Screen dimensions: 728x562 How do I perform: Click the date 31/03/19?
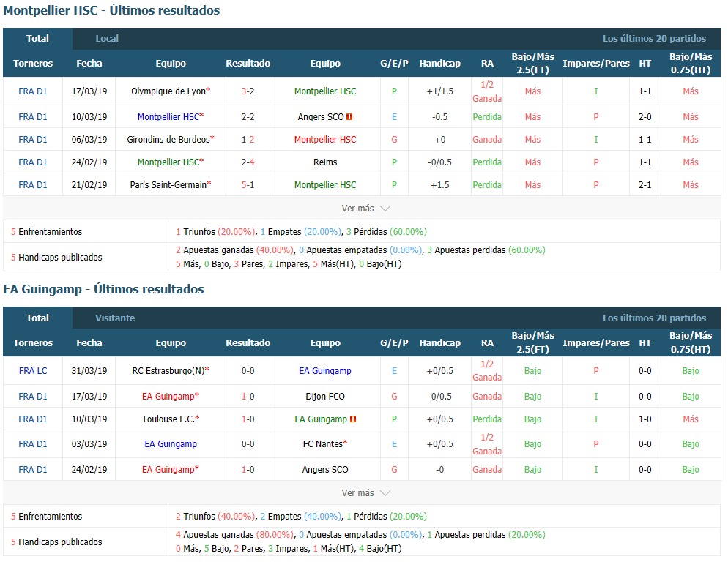click(x=89, y=371)
